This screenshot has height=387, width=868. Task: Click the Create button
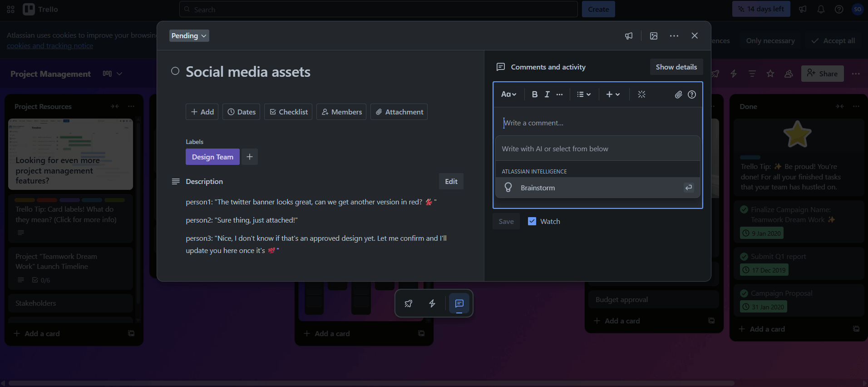pos(598,9)
